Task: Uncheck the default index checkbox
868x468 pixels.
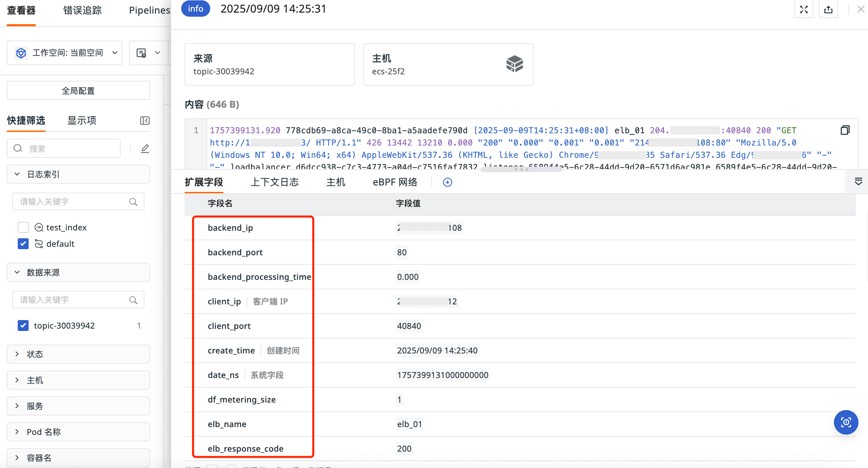Action: coord(23,244)
